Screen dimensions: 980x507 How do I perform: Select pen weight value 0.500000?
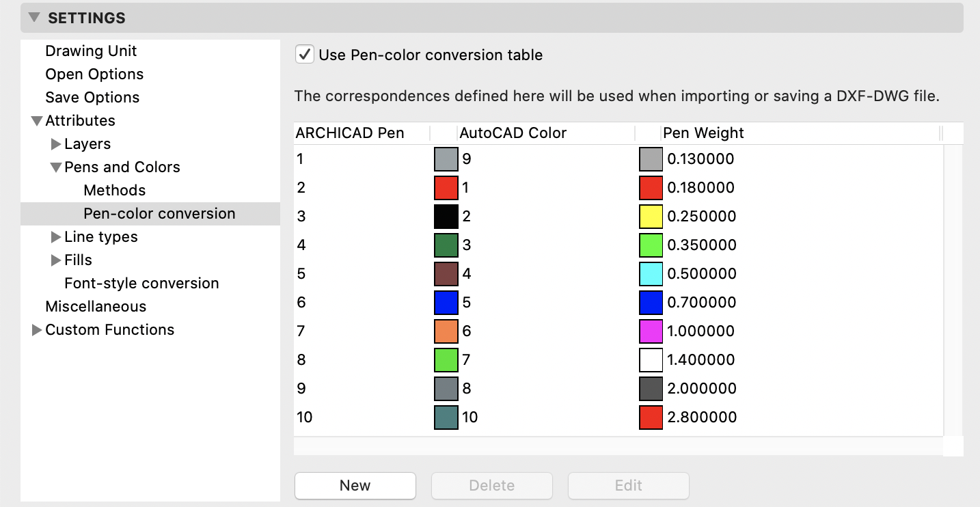pos(702,274)
